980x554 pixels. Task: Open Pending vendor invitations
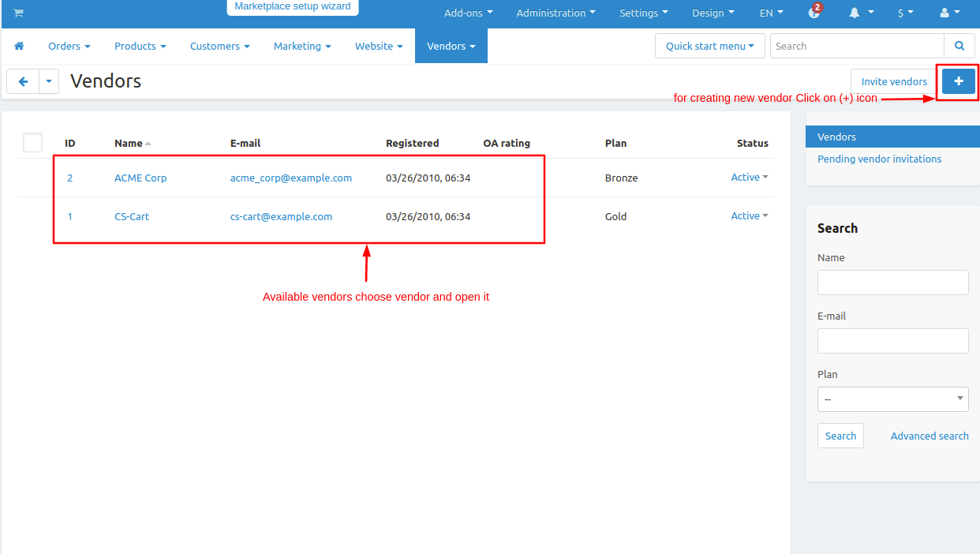tap(879, 159)
